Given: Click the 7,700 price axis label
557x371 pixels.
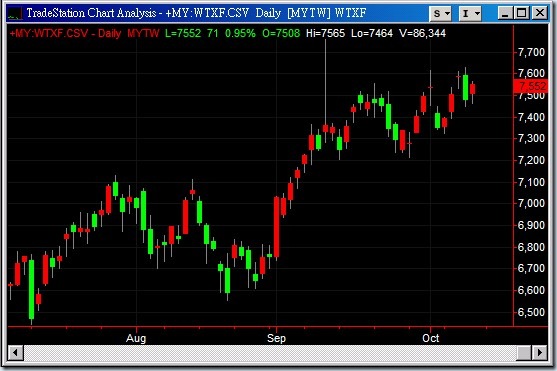Looking at the screenshot, I should [531, 53].
